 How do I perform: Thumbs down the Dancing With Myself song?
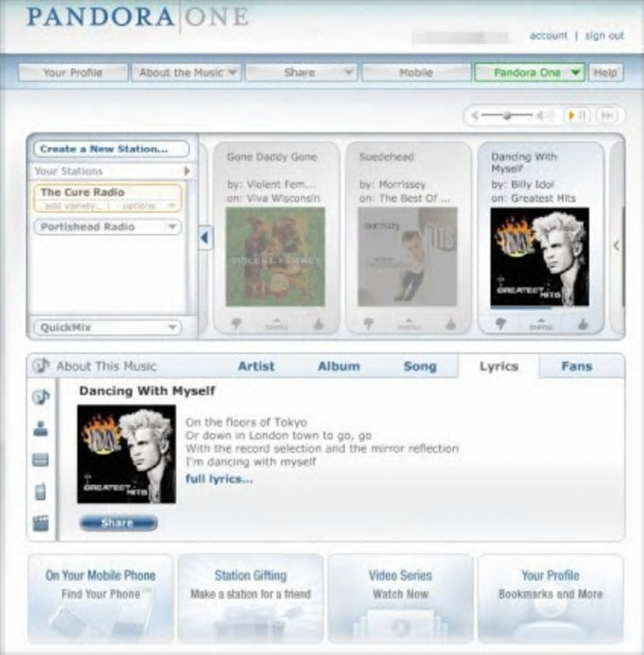pos(501,324)
